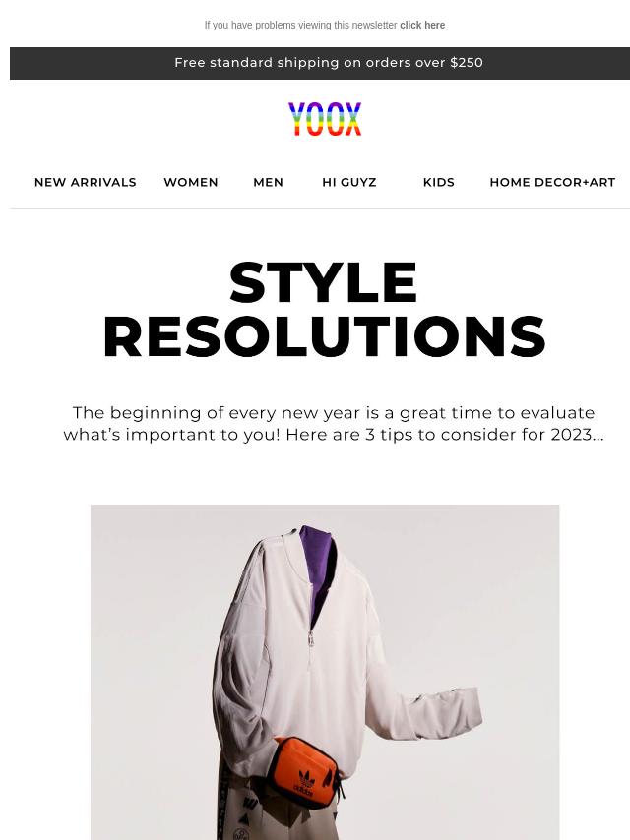Select the NEW ARRIVALS menu item
The height and width of the screenshot is (840, 630).
coord(86,182)
